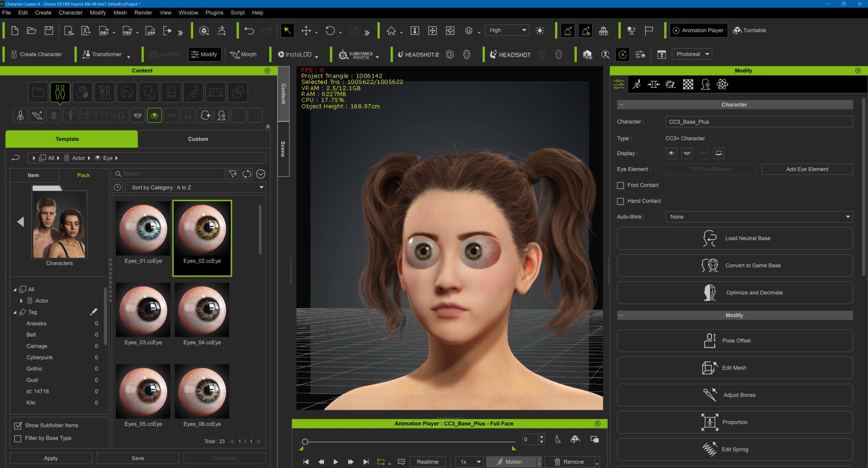
Task: Open project with the folder icon
Action: [31, 30]
